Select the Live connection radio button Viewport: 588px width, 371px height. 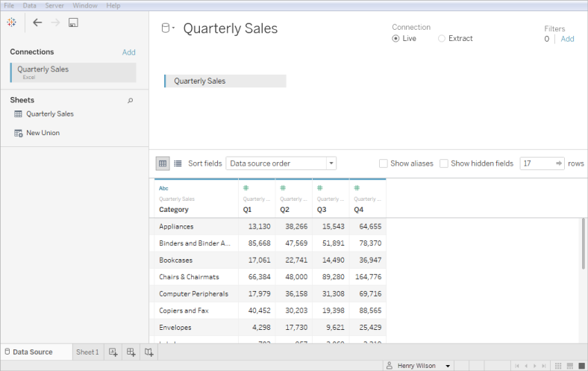[x=395, y=39]
